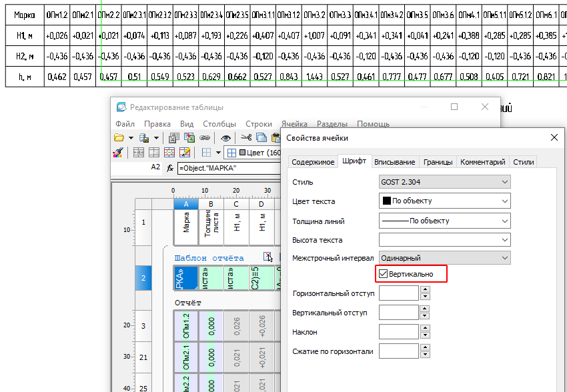Click the 'Вертикальный отступ' input field
This screenshot has height=392, width=567.
399,313
